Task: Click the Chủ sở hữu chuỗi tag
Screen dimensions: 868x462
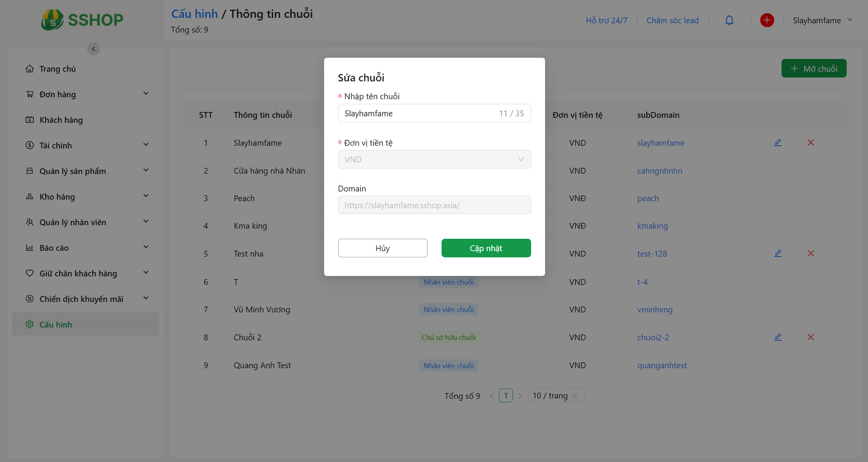Action: (x=449, y=337)
